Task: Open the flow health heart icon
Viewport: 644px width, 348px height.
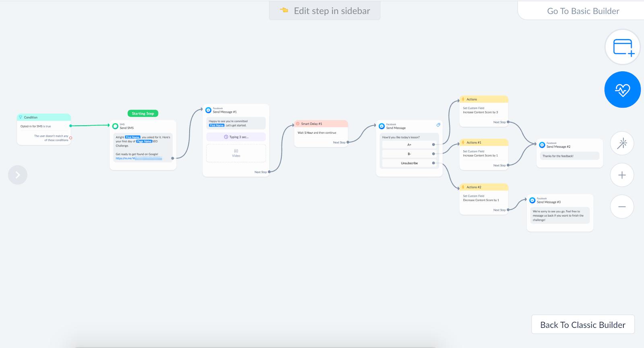Action: coord(623,89)
